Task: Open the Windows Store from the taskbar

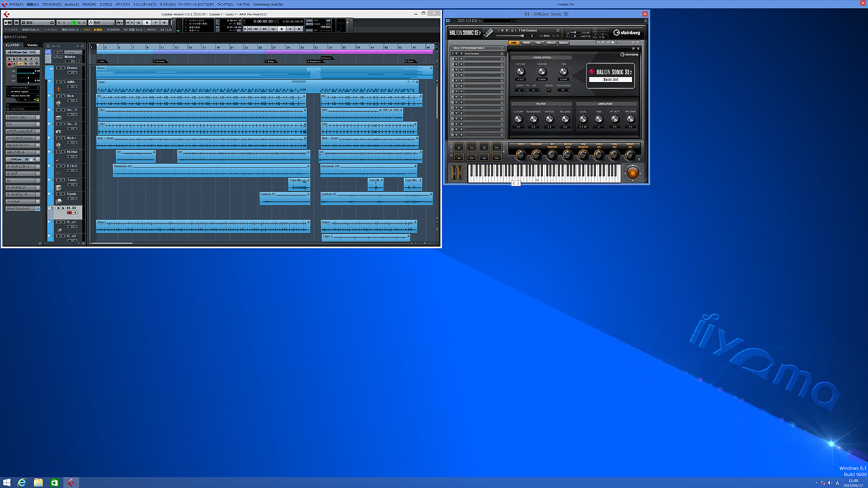Action: click(54, 482)
